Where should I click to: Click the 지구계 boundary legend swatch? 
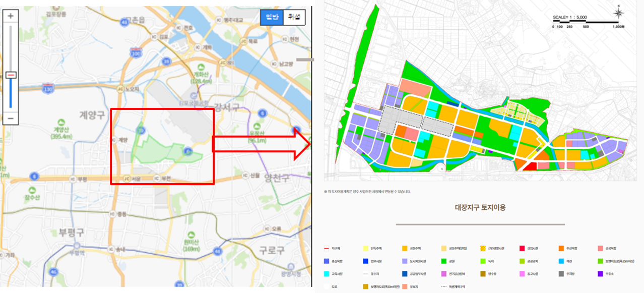coord(327,249)
